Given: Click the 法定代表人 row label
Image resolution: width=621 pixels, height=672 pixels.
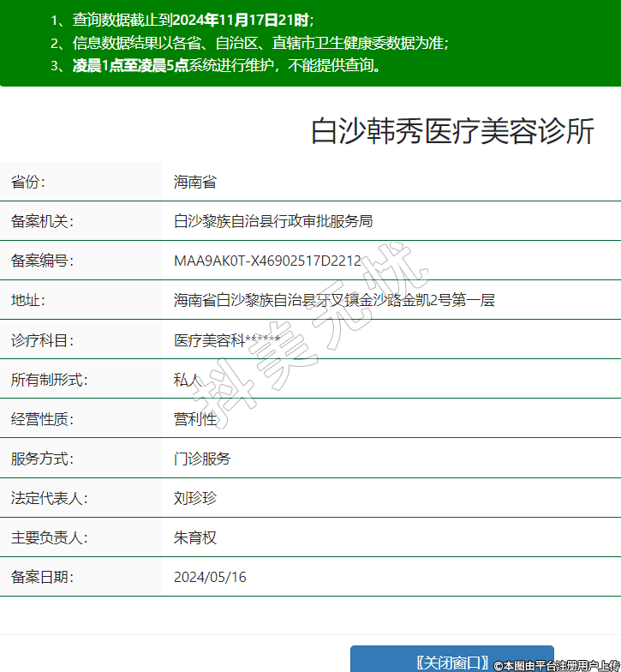Looking at the screenshot, I should [x=49, y=498].
